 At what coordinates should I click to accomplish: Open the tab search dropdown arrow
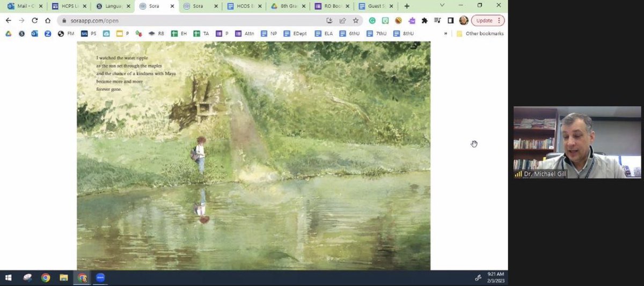(x=442, y=5)
